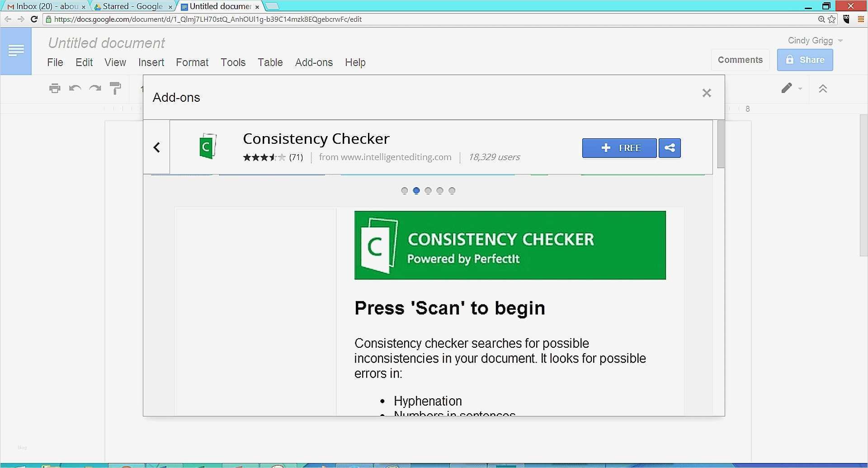This screenshot has height=468, width=868.
Task: Select the third screenshot carousel dot
Action: pyautogui.click(x=428, y=191)
